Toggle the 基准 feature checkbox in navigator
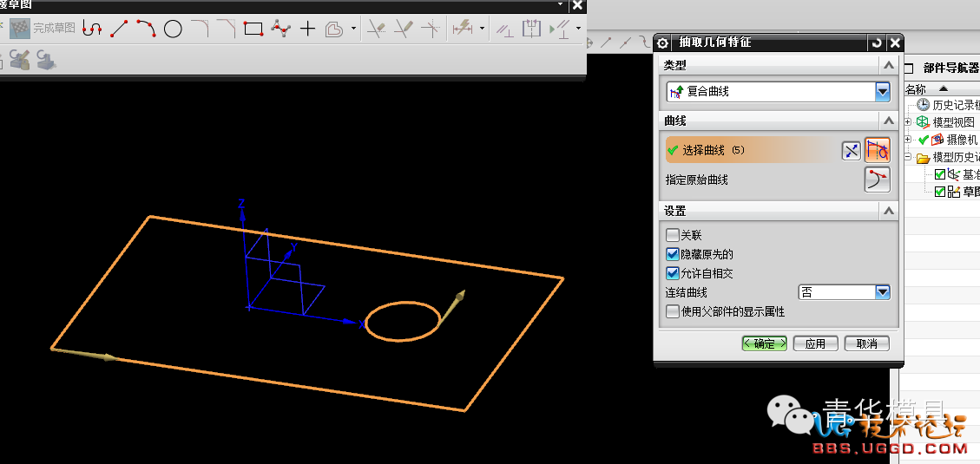The image size is (980, 464). tap(940, 175)
